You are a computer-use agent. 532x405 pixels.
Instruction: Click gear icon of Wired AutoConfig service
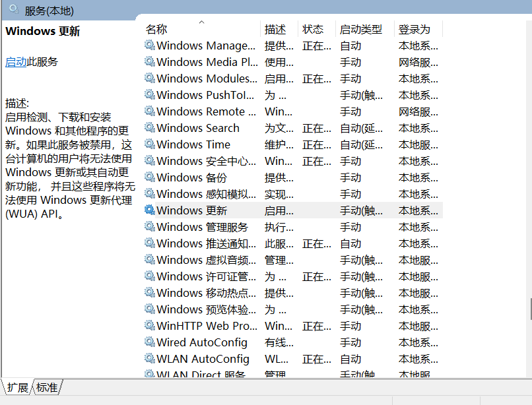click(x=150, y=342)
